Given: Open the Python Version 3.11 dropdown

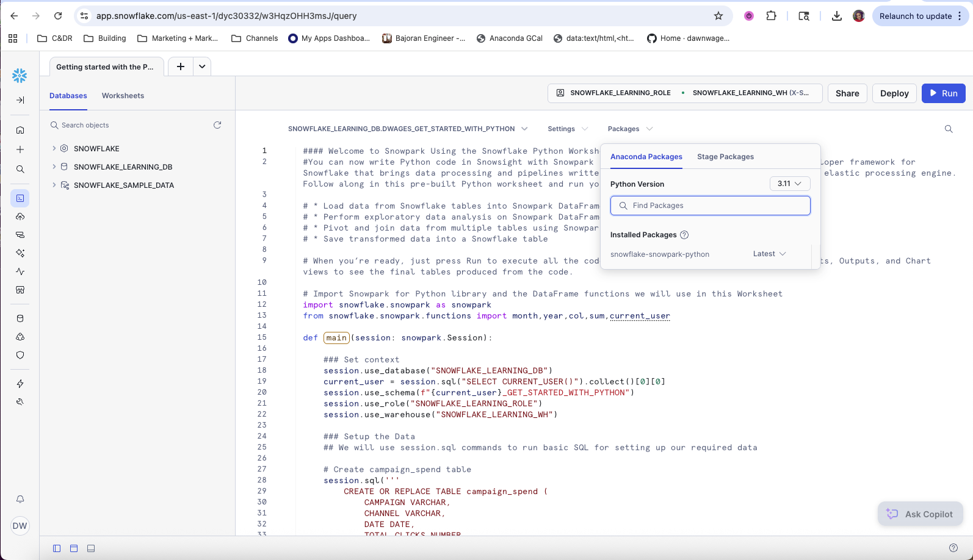Looking at the screenshot, I should (790, 184).
